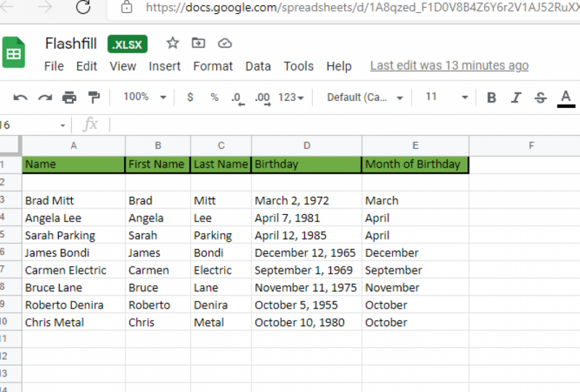Open the cloud document status icon

(x=224, y=44)
